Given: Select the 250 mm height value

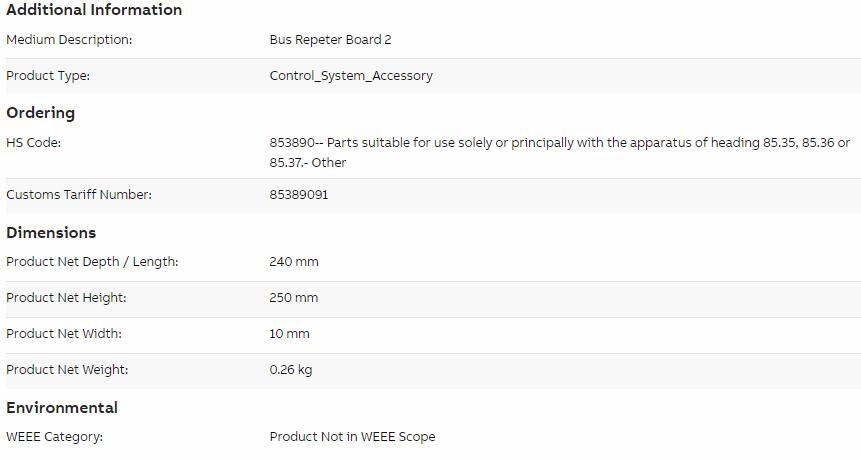Looking at the screenshot, I should point(294,298).
